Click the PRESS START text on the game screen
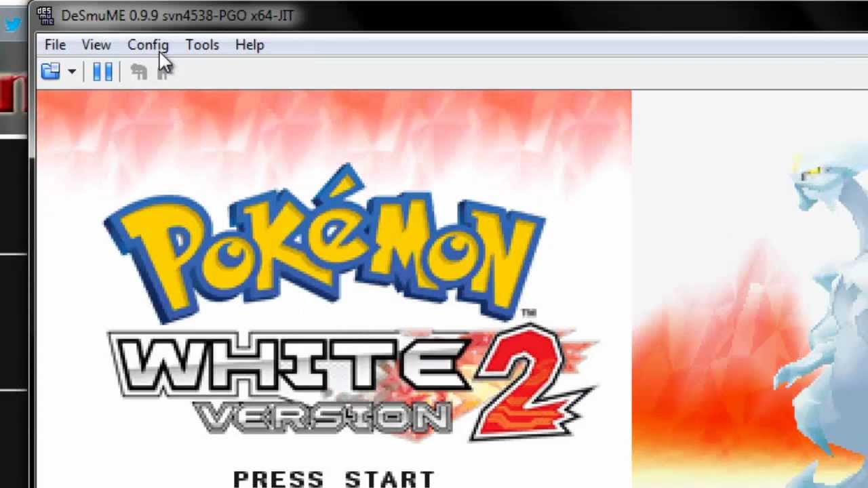Viewport: 868px width, 488px height. 334,479
